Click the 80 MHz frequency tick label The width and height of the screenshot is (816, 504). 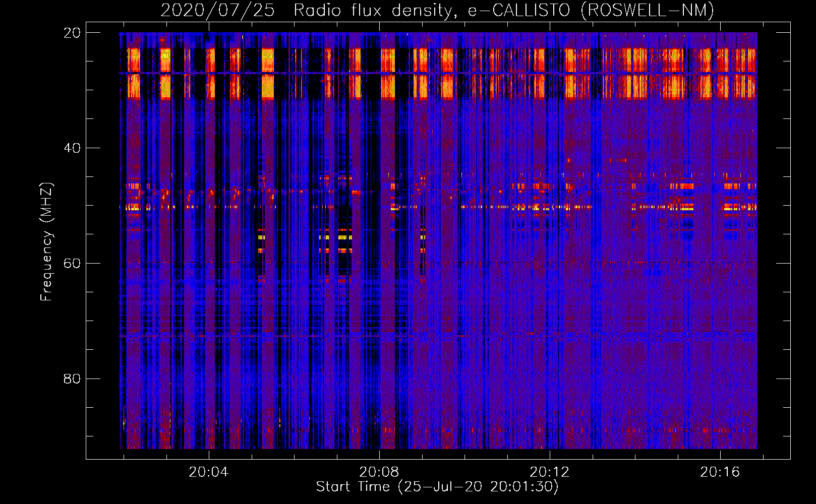pos(72,379)
